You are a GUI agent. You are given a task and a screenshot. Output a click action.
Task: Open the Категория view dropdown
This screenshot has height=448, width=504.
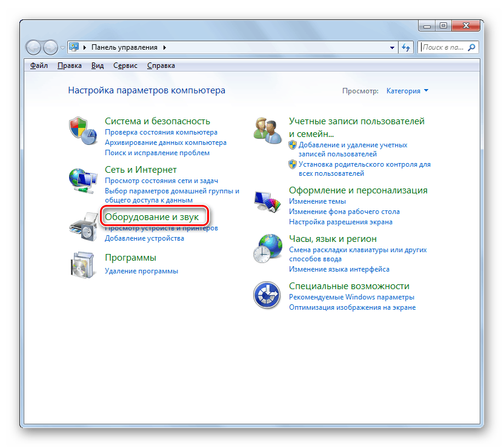pos(407,91)
